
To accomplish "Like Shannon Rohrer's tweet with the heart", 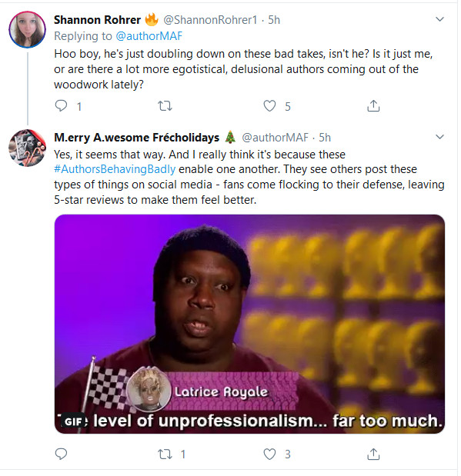I will (x=269, y=106).
